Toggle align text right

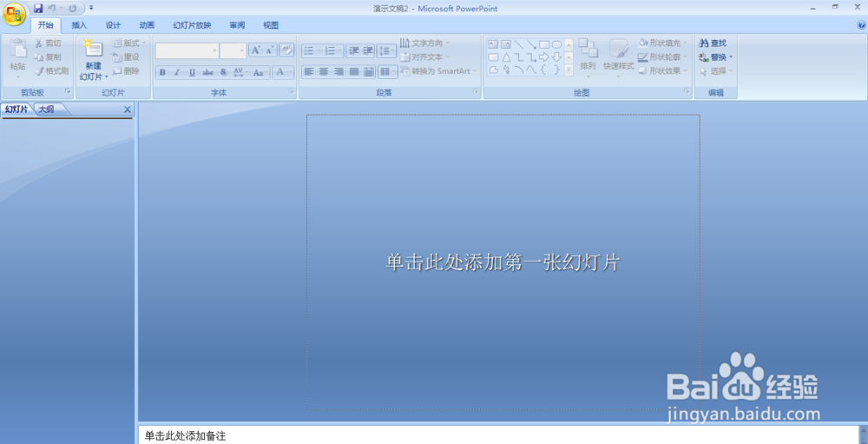(x=339, y=71)
